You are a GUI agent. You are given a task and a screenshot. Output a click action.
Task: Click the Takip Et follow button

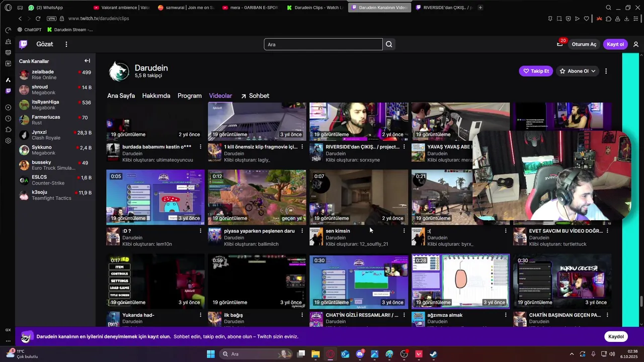(x=536, y=71)
